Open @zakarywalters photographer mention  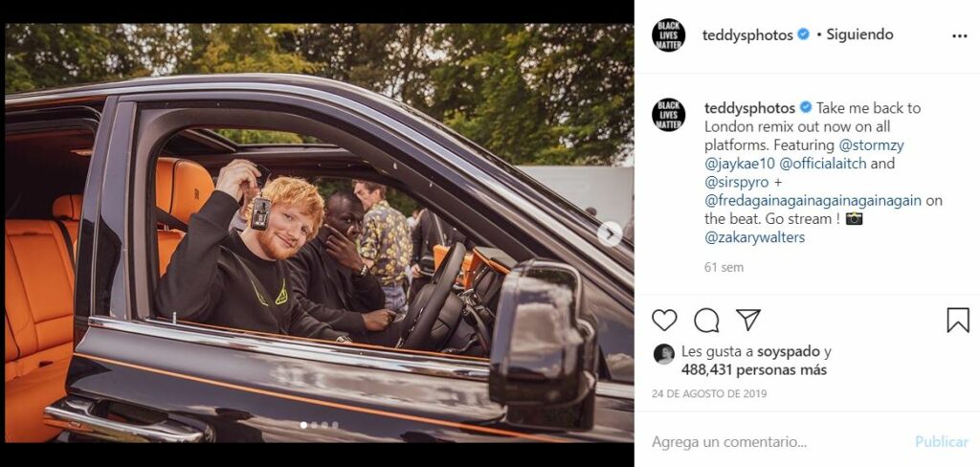pyautogui.click(x=754, y=237)
